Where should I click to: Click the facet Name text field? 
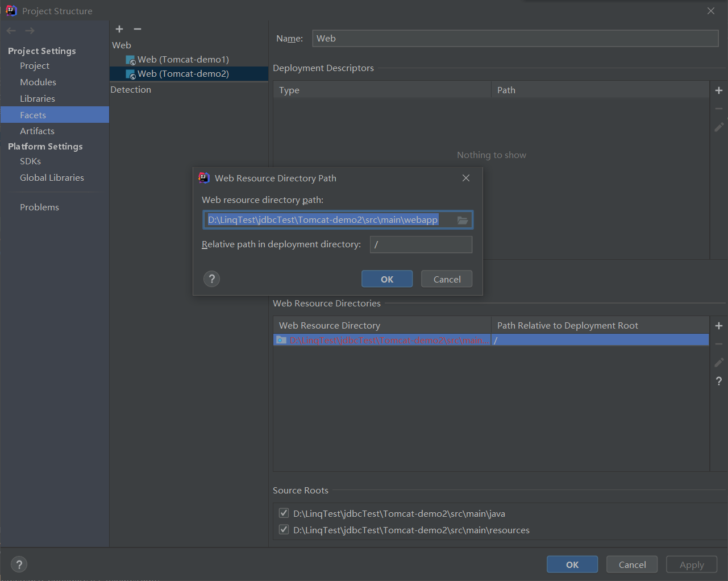pos(515,39)
